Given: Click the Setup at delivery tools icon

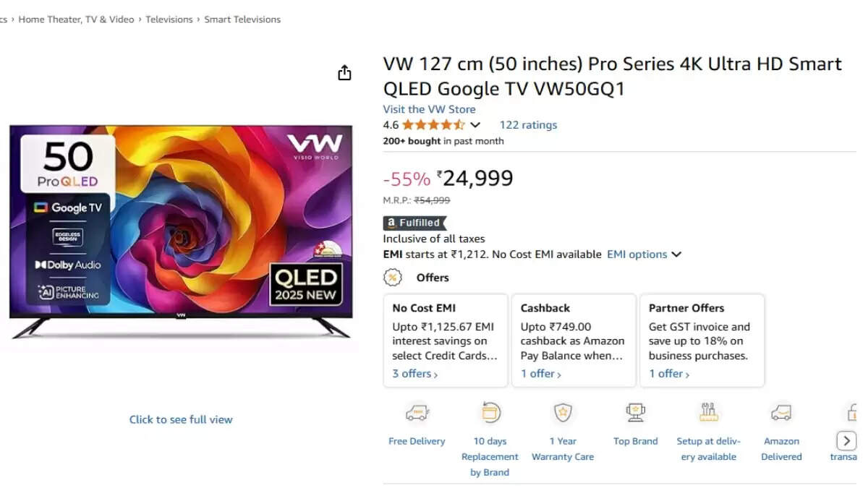Looking at the screenshot, I should click(x=709, y=413).
